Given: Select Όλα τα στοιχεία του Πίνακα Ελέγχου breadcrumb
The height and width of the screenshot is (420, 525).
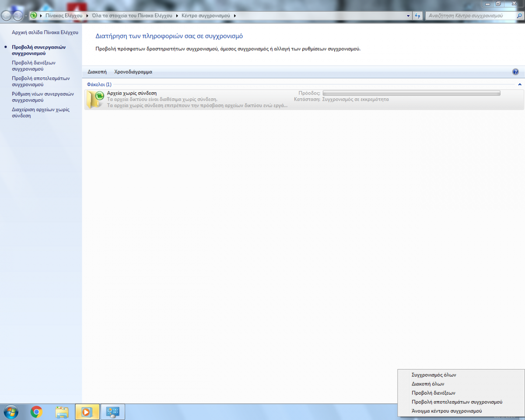Looking at the screenshot, I should (x=133, y=15).
